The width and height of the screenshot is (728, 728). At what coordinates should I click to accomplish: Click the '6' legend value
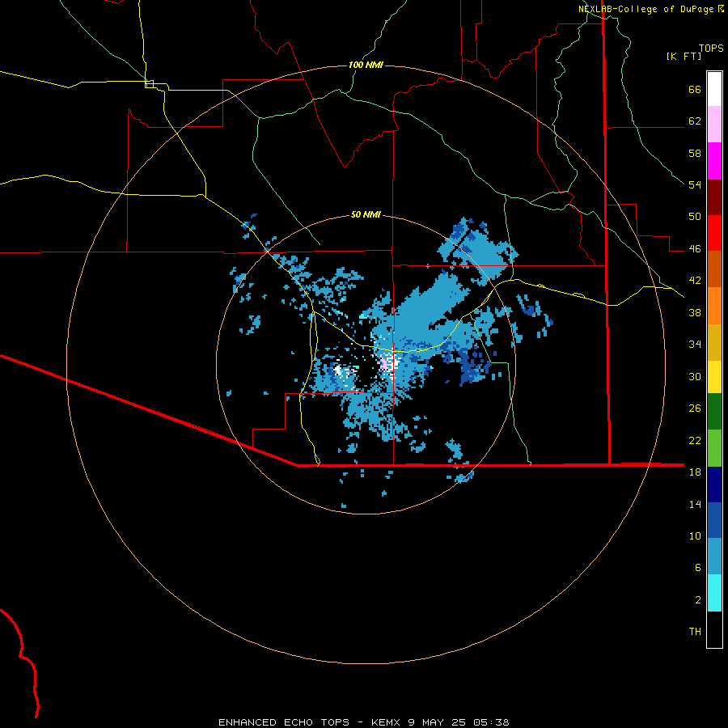click(698, 568)
